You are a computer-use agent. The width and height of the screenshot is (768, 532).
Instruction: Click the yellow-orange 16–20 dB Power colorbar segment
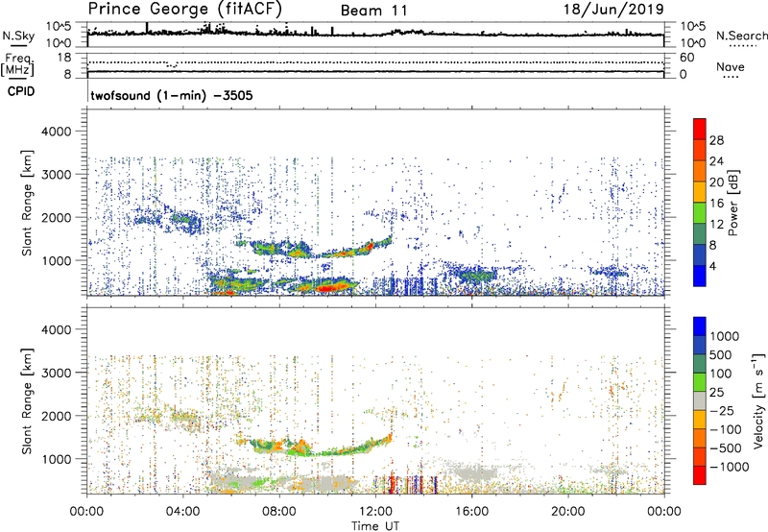click(x=700, y=191)
